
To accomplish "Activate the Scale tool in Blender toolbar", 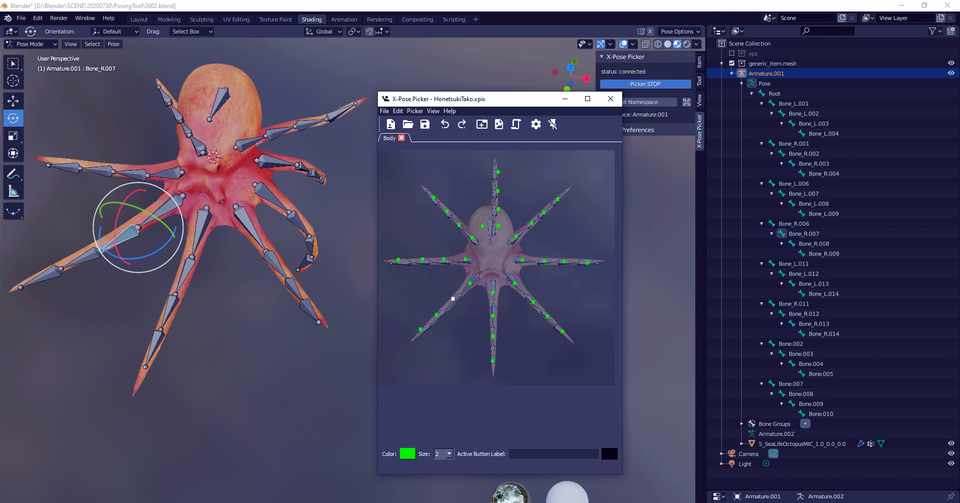I will tap(13, 136).
